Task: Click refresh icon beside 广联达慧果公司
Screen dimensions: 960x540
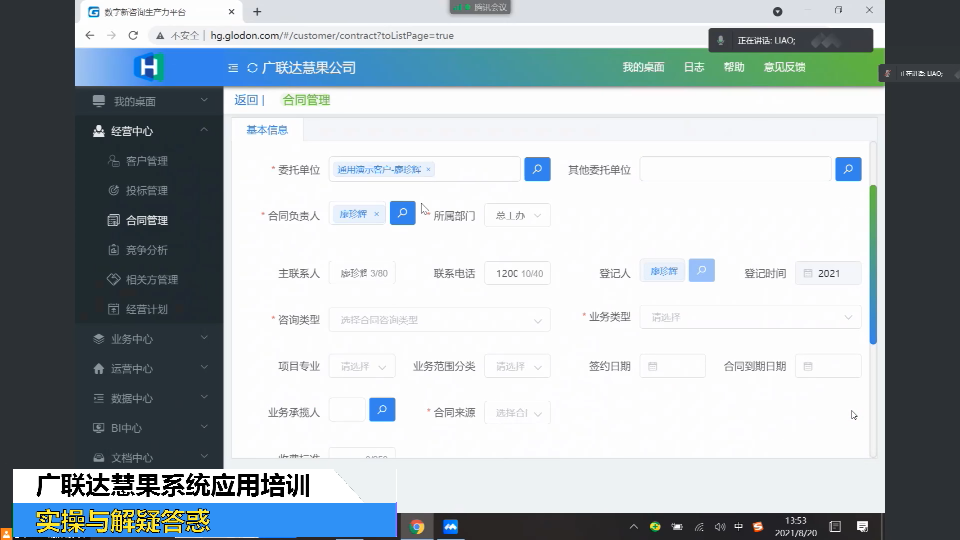Action: coord(252,68)
